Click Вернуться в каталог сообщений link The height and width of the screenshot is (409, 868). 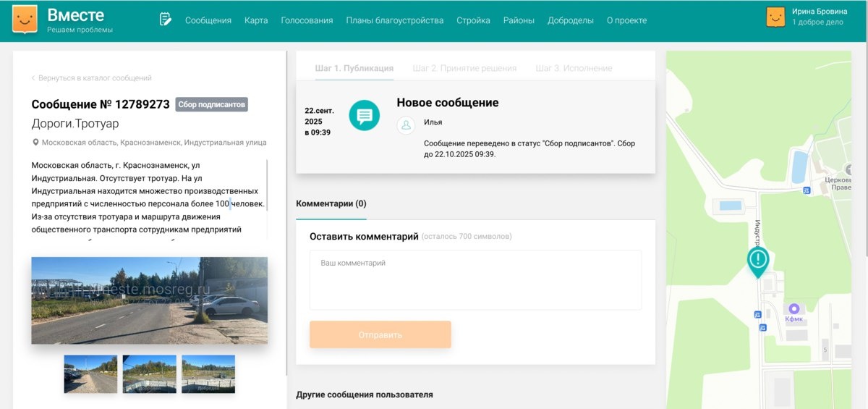click(91, 77)
